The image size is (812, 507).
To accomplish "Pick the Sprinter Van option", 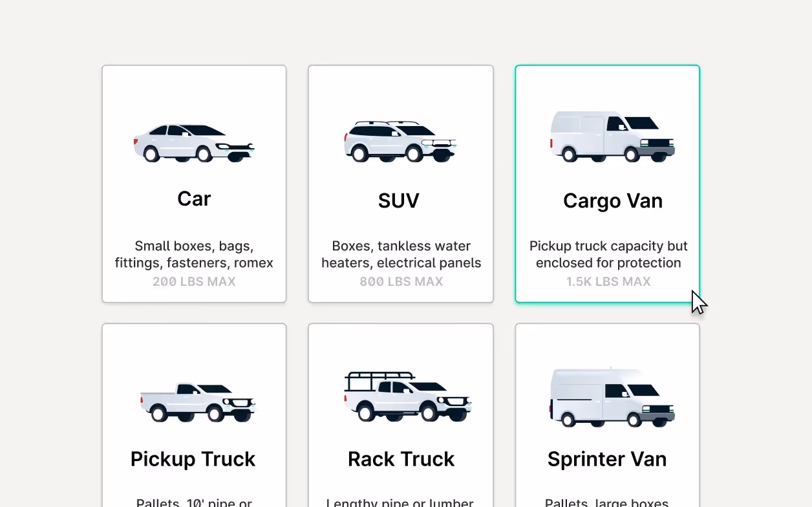I will point(607,414).
